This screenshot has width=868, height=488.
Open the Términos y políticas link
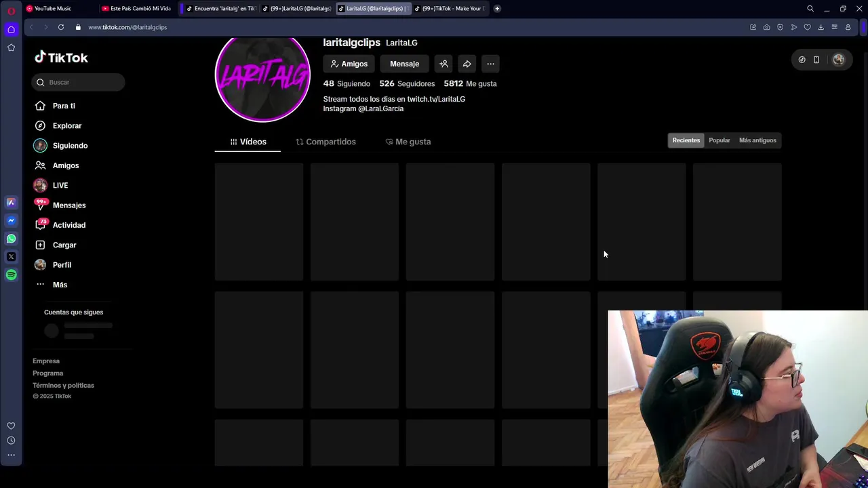63,386
